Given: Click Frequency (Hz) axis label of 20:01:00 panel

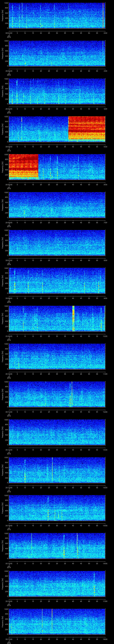Looking at the screenshot, I should coord(3,16).
